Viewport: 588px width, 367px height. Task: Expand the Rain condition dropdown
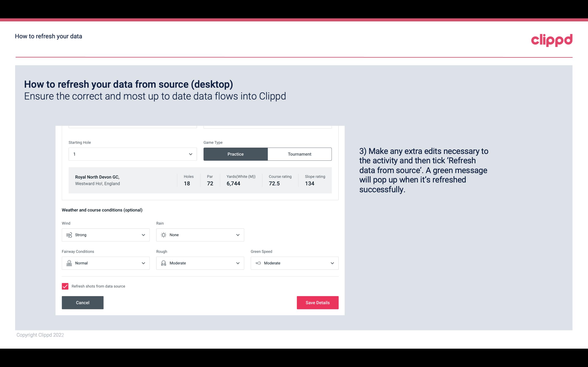point(238,235)
